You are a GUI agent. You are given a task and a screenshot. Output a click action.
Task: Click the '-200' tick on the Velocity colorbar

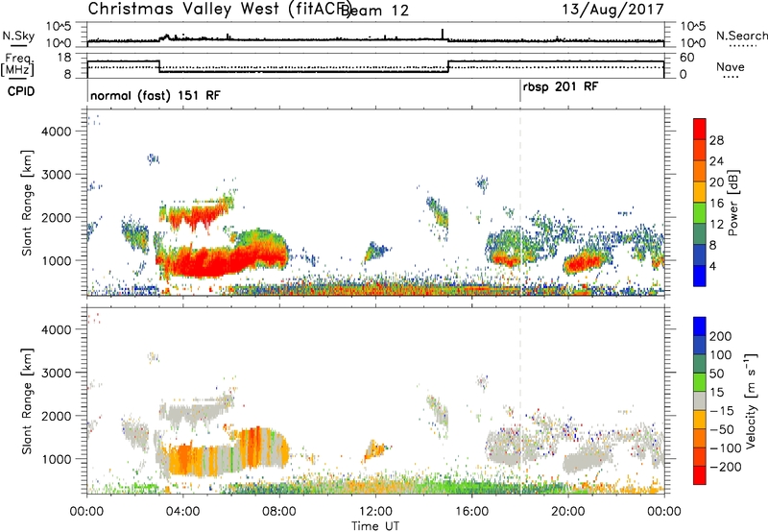coord(726,467)
